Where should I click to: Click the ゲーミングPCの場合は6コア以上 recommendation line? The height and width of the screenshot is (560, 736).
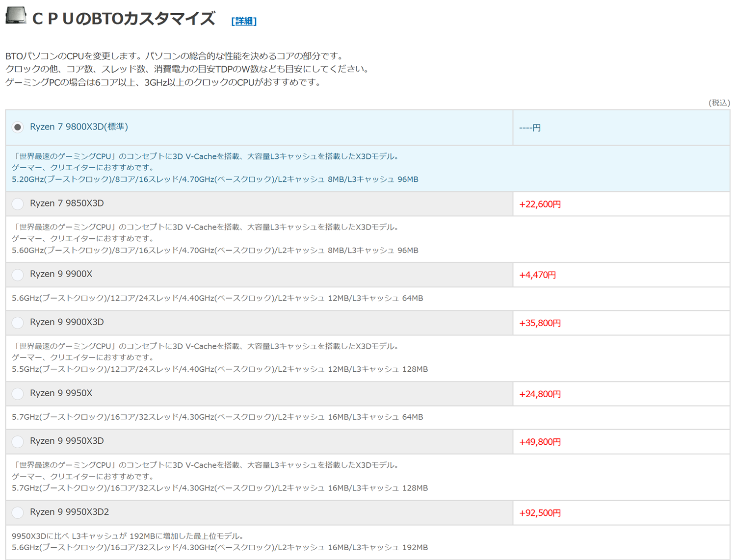point(164,82)
